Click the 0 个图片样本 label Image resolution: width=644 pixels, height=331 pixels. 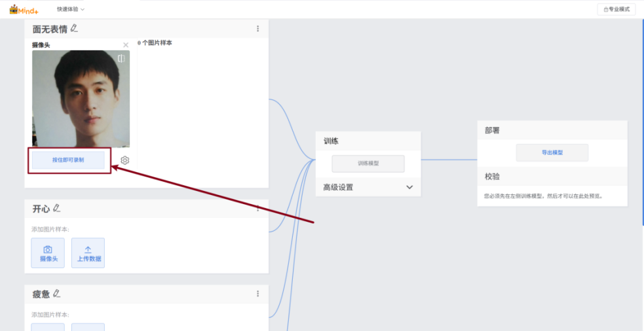point(155,43)
